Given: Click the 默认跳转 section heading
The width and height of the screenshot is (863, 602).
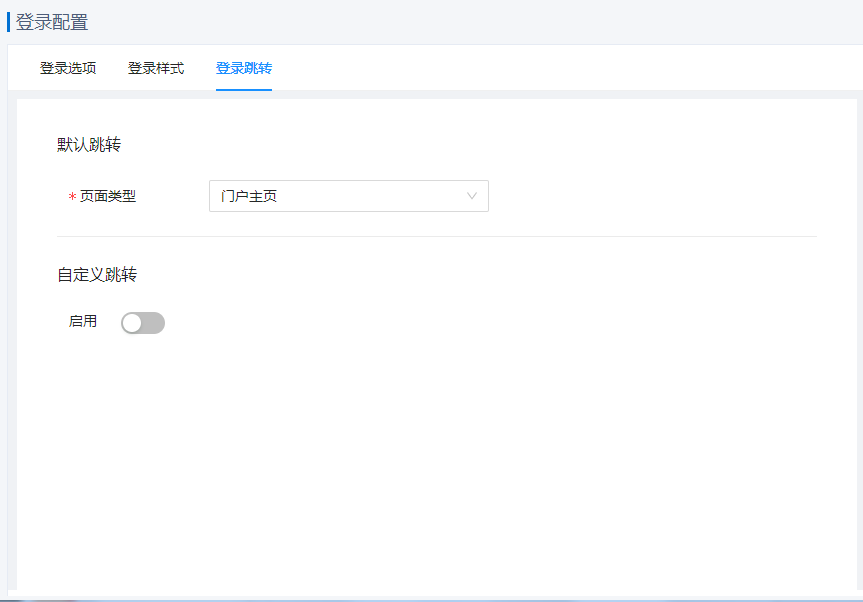Looking at the screenshot, I should point(89,145).
